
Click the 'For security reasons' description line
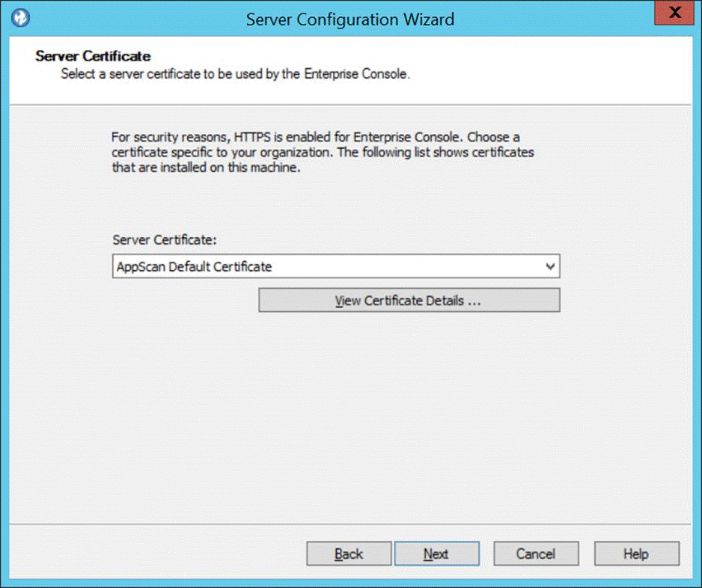click(x=315, y=138)
